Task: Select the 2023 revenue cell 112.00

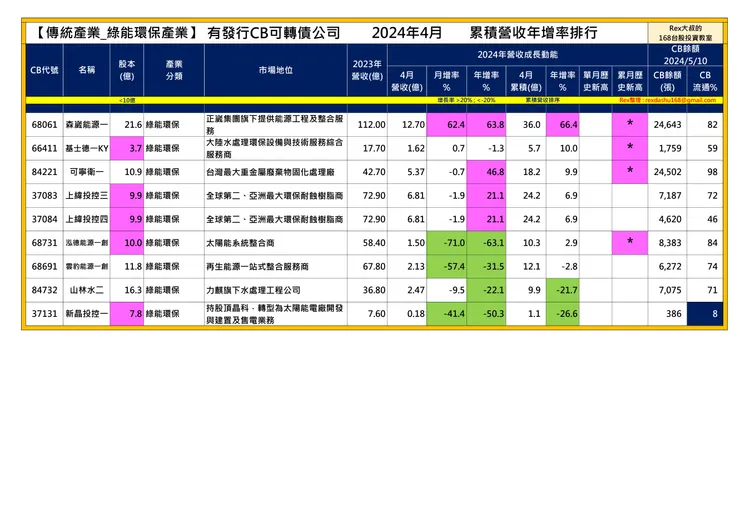Action: (367, 125)
